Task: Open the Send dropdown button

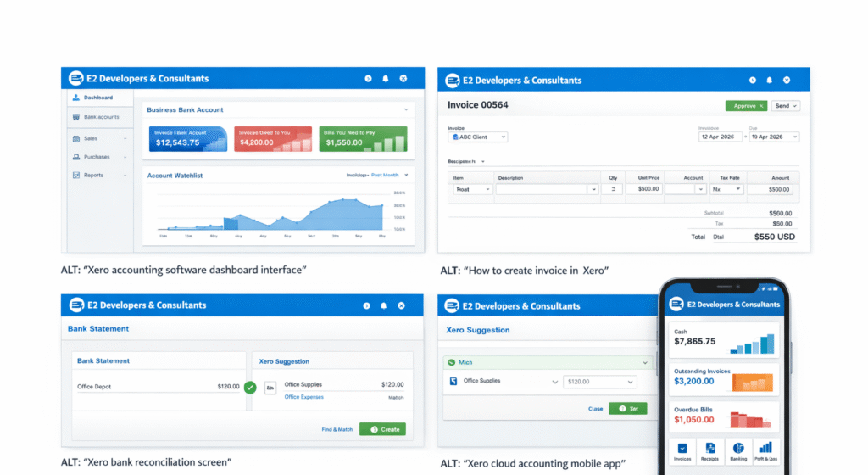Action: point(786,106)
